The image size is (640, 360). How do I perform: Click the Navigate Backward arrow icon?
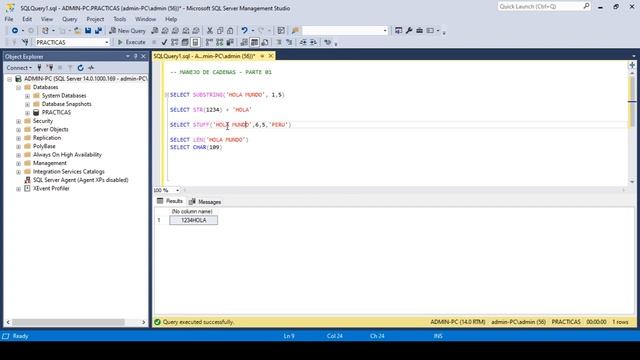(x=15, y=31)
